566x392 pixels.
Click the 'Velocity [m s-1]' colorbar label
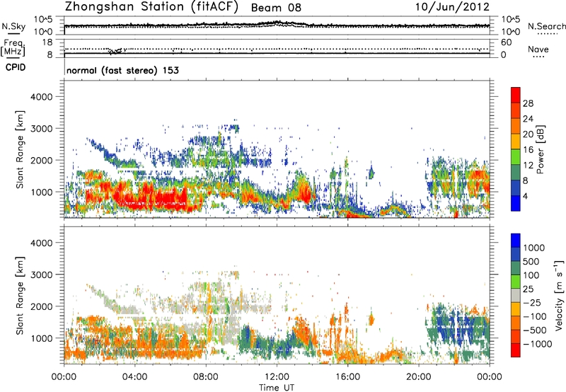click(559, 295)
